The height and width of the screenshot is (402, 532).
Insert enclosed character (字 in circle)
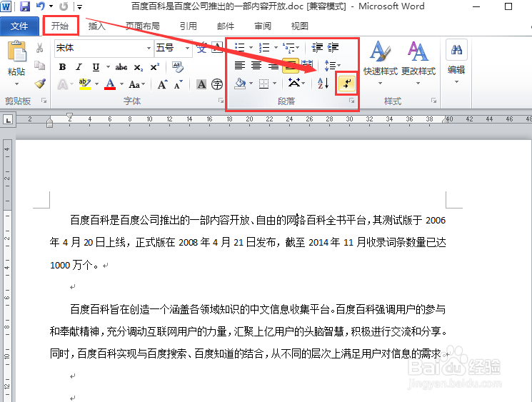(x=217, y=84)
